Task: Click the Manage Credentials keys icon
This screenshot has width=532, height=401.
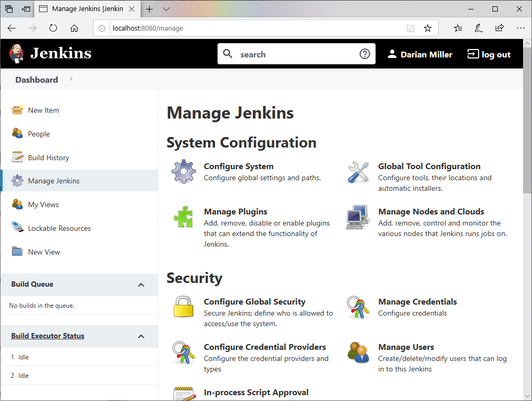Action: 358,307
